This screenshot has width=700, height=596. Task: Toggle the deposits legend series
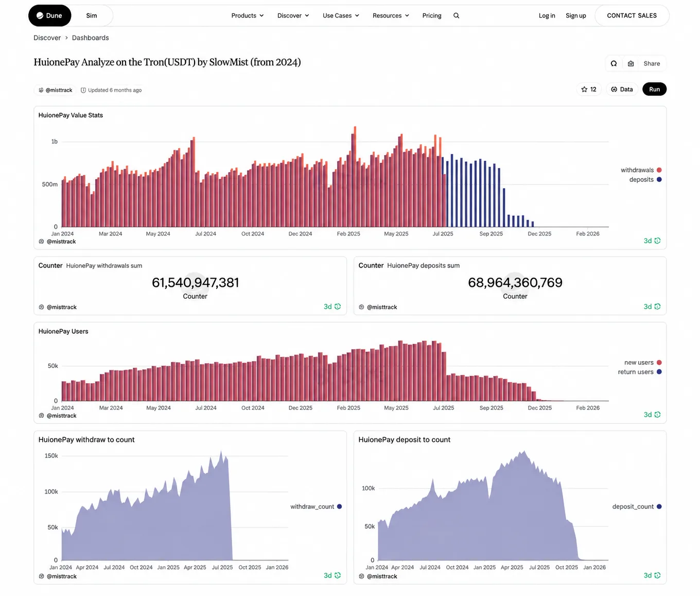645,179
